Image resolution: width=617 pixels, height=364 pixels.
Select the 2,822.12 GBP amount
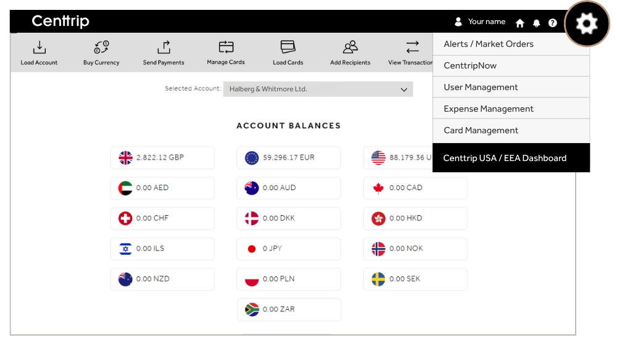tap(160, 157)
